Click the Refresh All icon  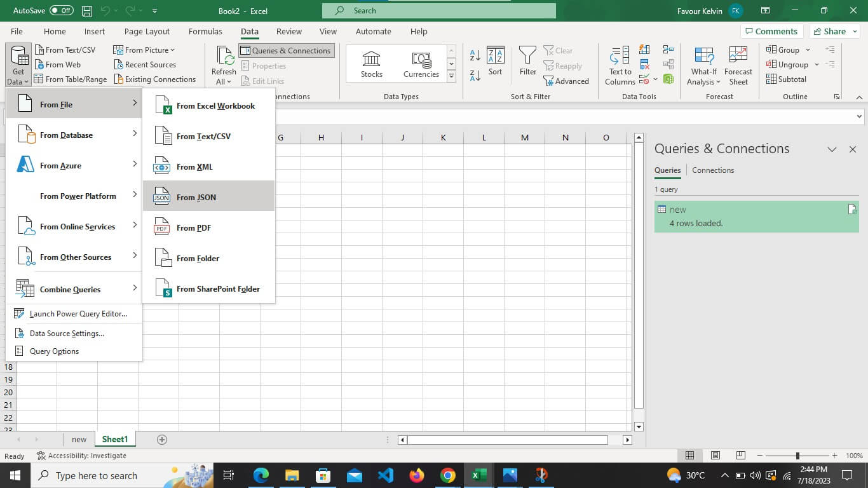click(224, 65)
